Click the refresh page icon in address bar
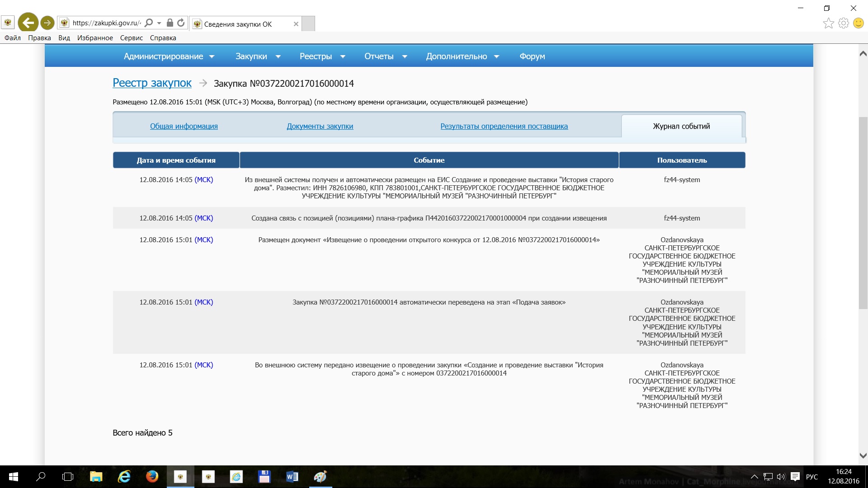Viewport: 868px width, 488px height. (x=181, y=23)
